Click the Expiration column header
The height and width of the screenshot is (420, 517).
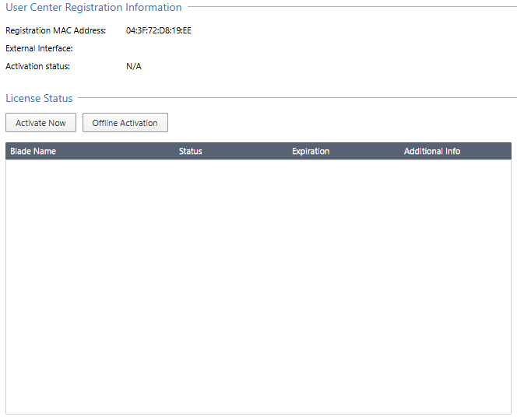click(311, 151)
